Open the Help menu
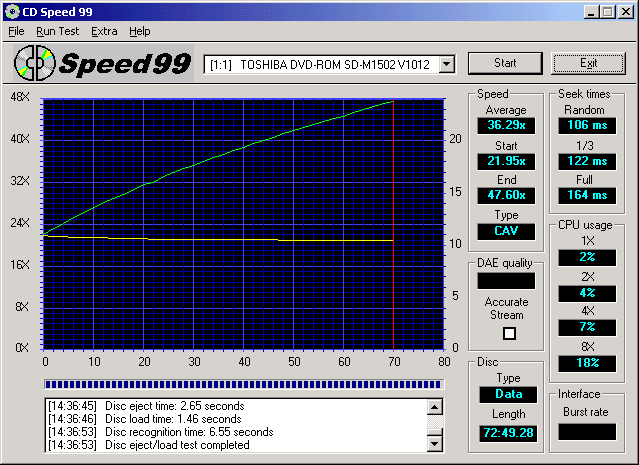 pos(140,31)
